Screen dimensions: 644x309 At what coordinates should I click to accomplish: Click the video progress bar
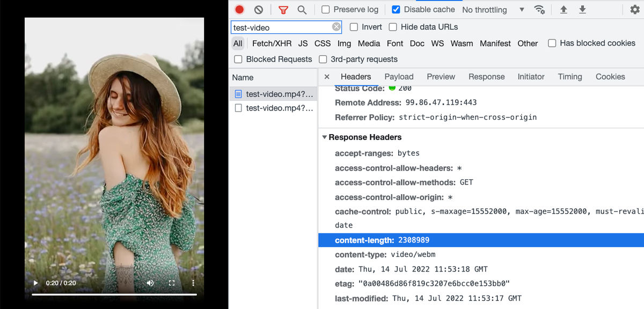pyautogui.click(x=114, y=295)
